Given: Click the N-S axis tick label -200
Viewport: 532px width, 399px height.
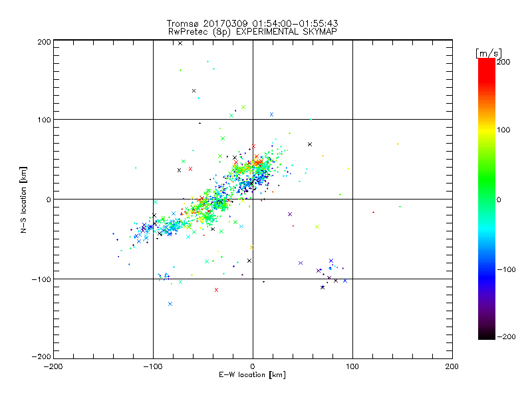Looking at the screenshot, I should coord(41,356).
